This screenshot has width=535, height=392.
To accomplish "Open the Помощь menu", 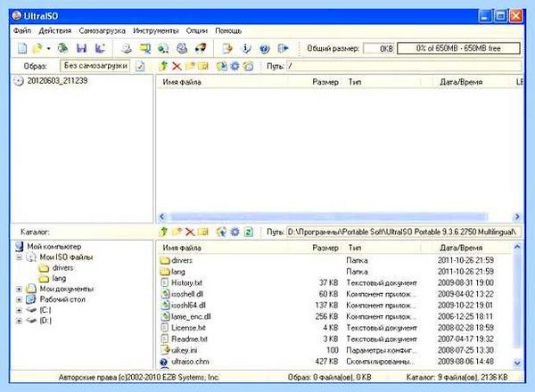I will (x=228, y=31).
